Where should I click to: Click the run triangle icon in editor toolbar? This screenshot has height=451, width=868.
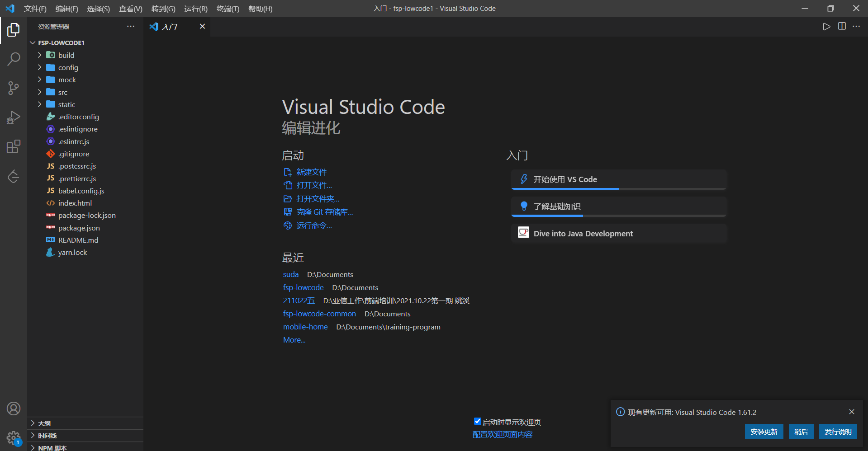pos(826,27)
